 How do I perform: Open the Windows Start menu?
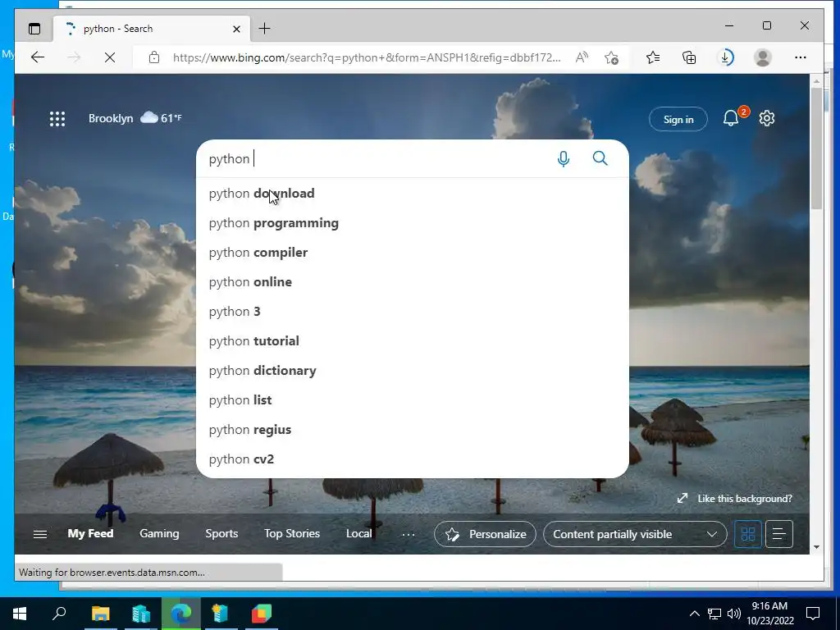coord(20,614)
